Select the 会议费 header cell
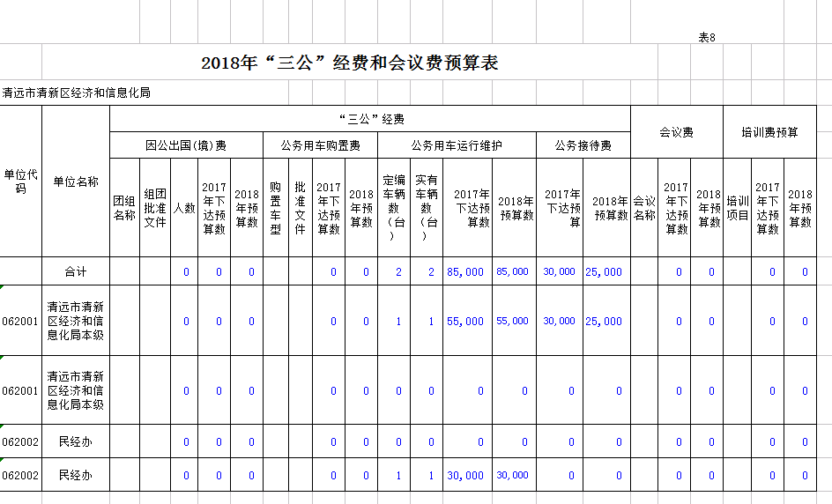This screenshot has width=832, height=504. tap(677, 132)
